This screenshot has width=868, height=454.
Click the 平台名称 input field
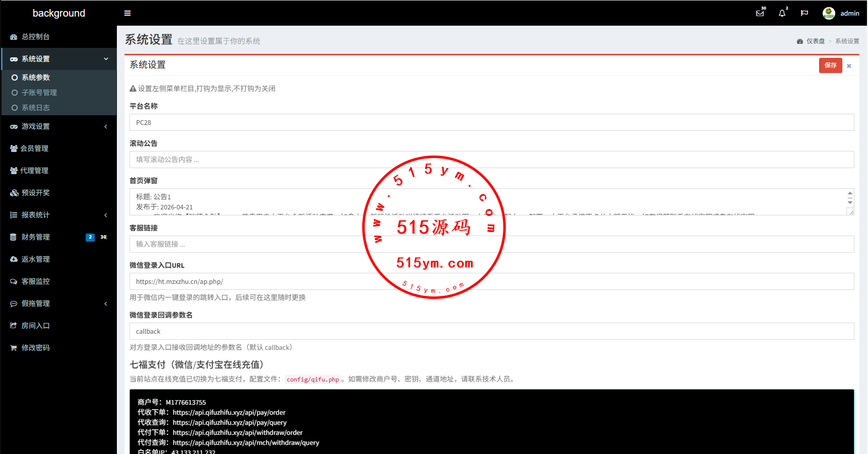[491, 122]
